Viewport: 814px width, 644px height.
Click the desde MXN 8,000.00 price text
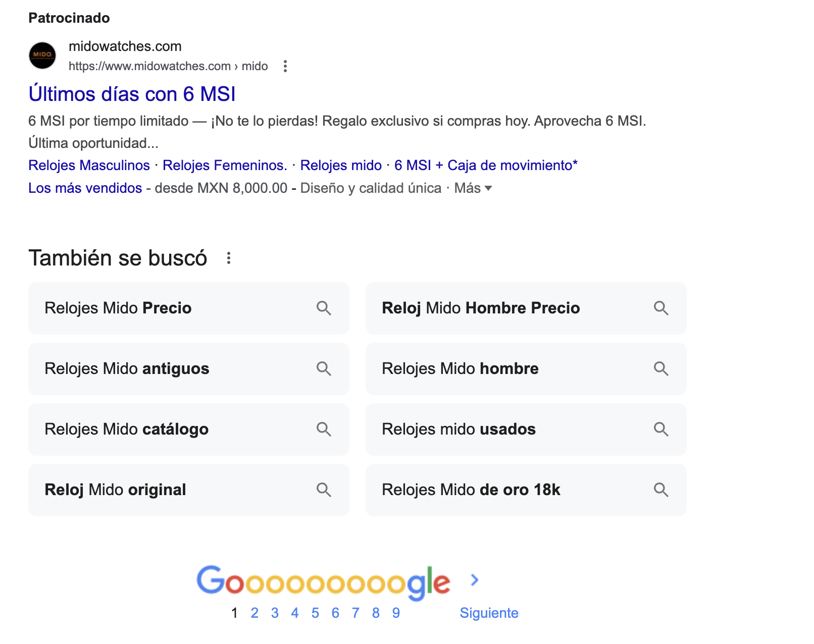click(221, 188)
